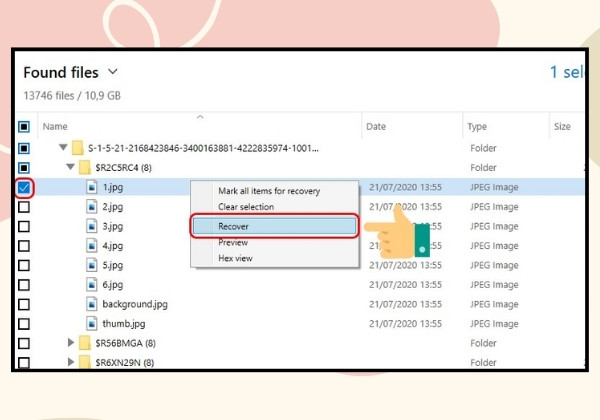The width and height of the screenshot is (600, 420).
Task: Check the 6.jpg checkbox
Action: [x=24, y=285]
